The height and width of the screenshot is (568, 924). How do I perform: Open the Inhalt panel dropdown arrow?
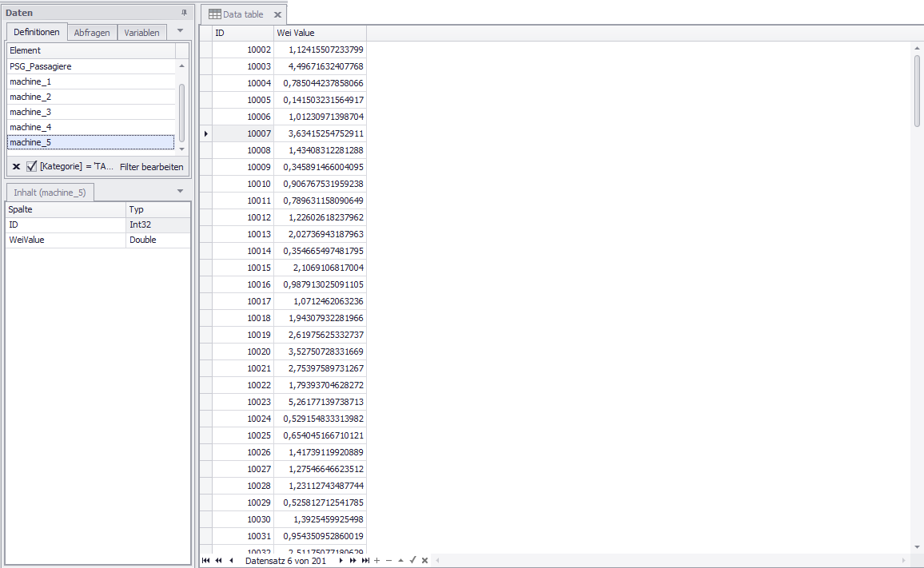coord(180,192)
